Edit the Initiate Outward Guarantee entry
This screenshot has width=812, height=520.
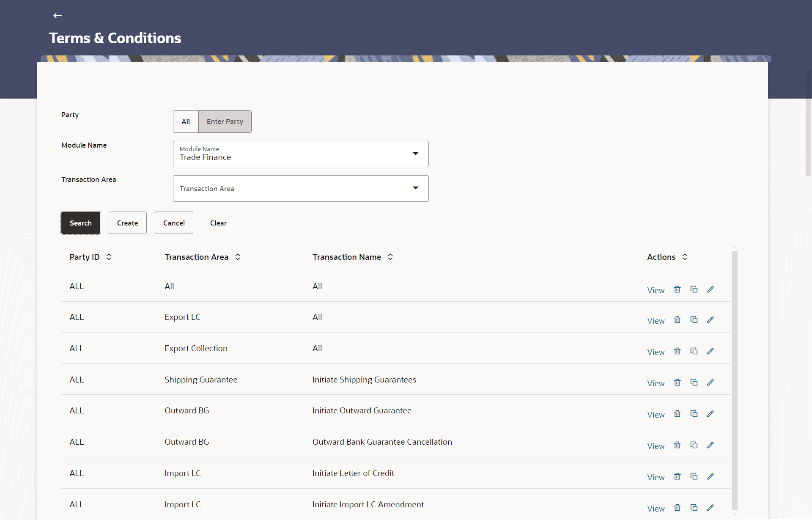click(710, 414)
